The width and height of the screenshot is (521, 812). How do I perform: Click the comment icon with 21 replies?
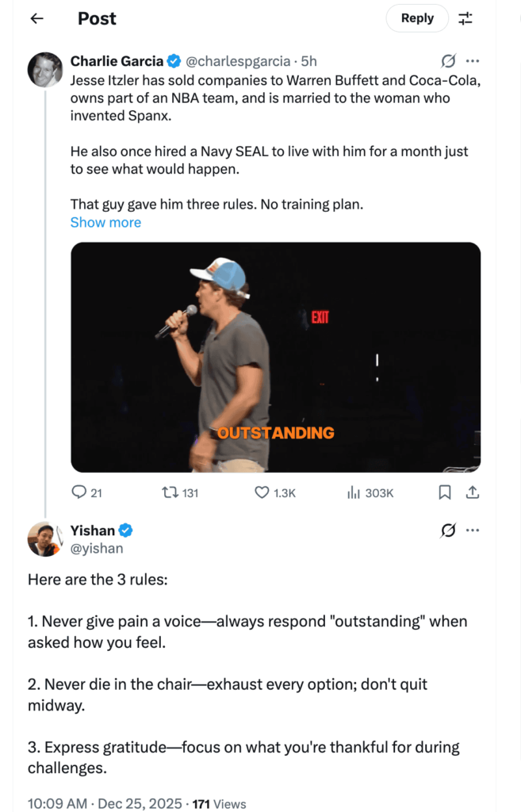[79, 492]
